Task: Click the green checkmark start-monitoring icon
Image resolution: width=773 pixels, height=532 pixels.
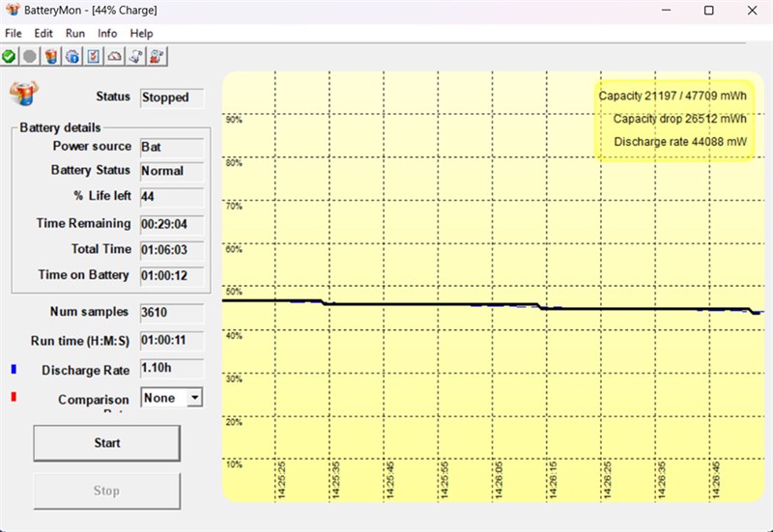Action: click(9, 57)
